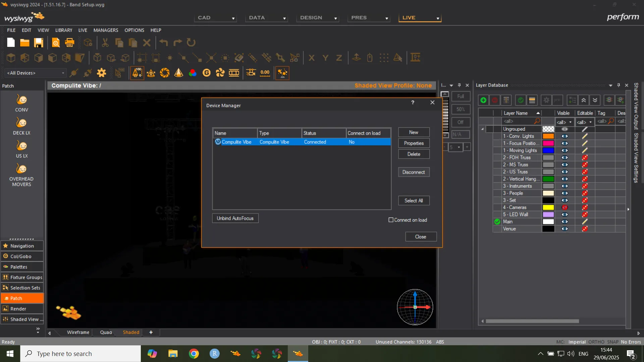
Task: Click the Select All button
Action: (414, 200)
